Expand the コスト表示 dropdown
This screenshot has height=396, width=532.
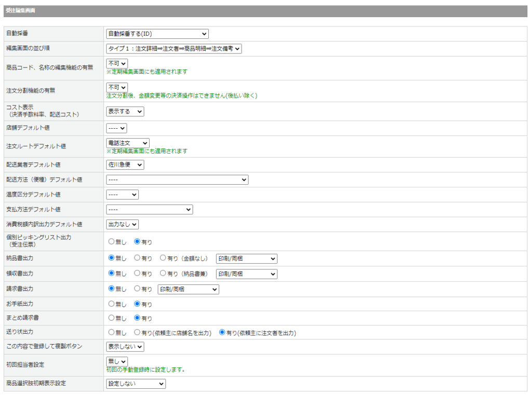coord(125,111)
